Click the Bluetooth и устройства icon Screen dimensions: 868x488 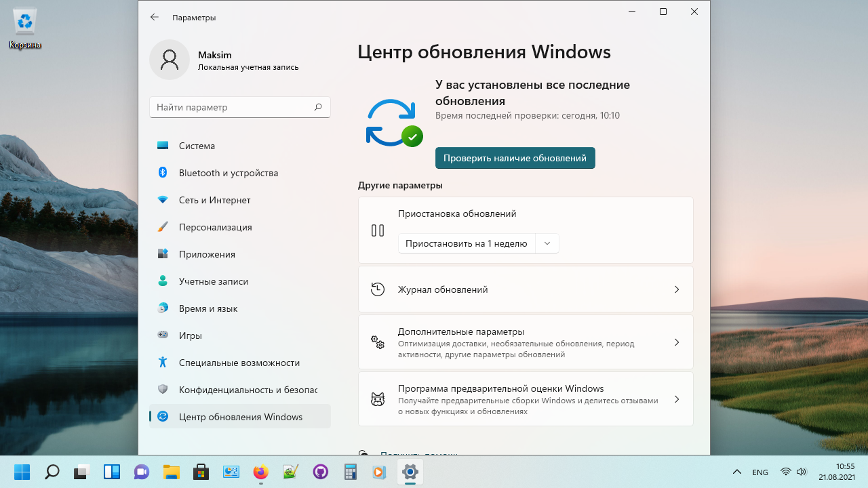163,173
